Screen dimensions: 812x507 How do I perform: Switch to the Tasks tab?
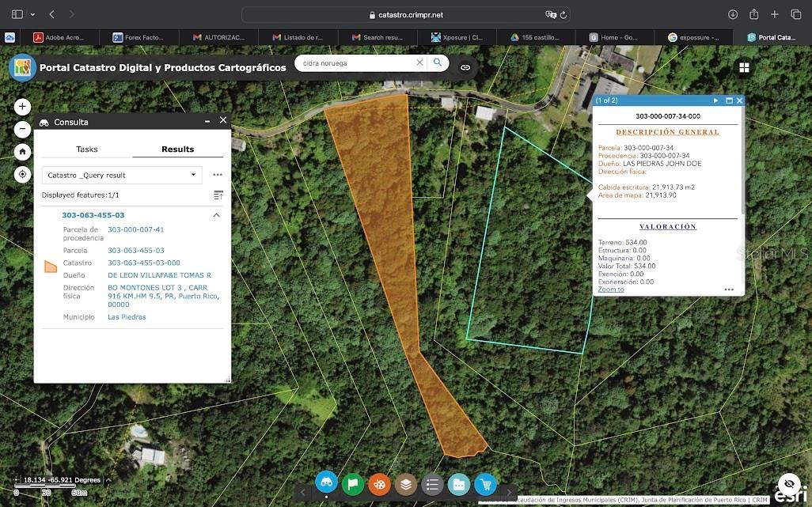pos(87,149)
